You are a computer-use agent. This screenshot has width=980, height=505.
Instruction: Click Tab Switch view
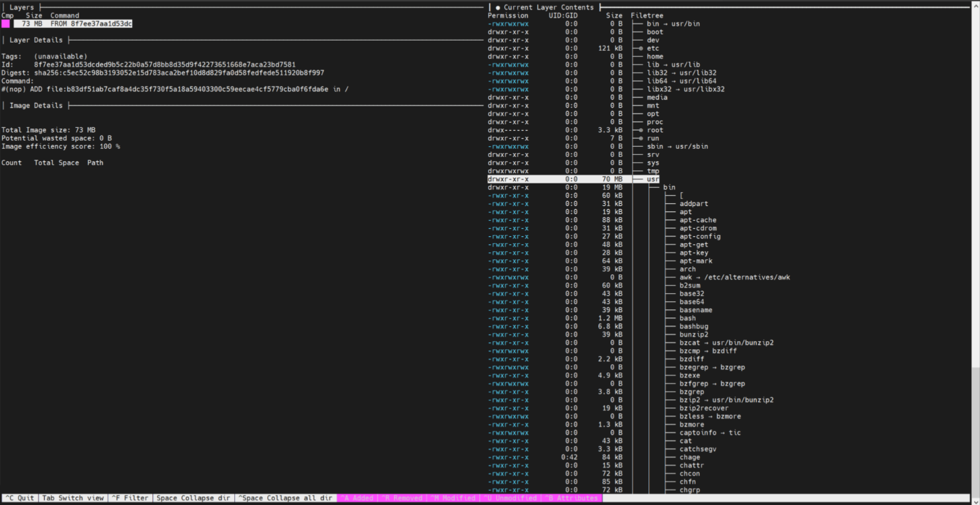[x=73, y=498]
